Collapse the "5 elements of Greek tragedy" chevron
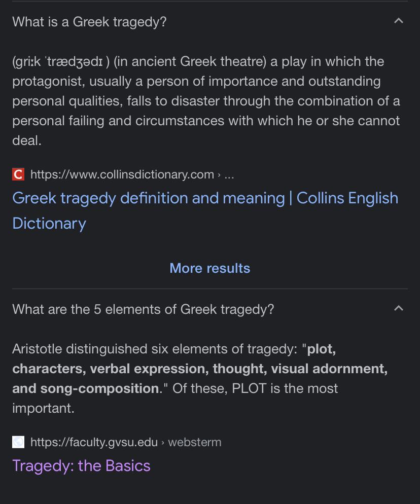 pos(399,308)
